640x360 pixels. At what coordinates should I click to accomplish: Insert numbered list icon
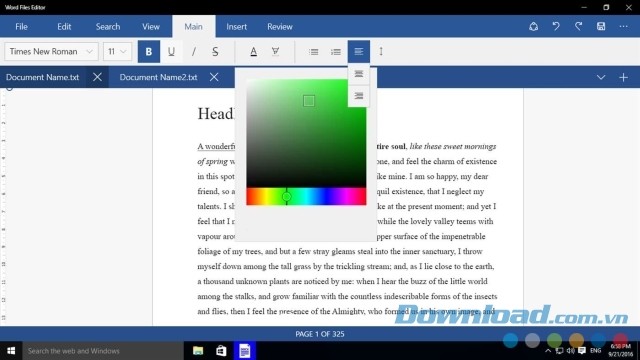point(336,52)
